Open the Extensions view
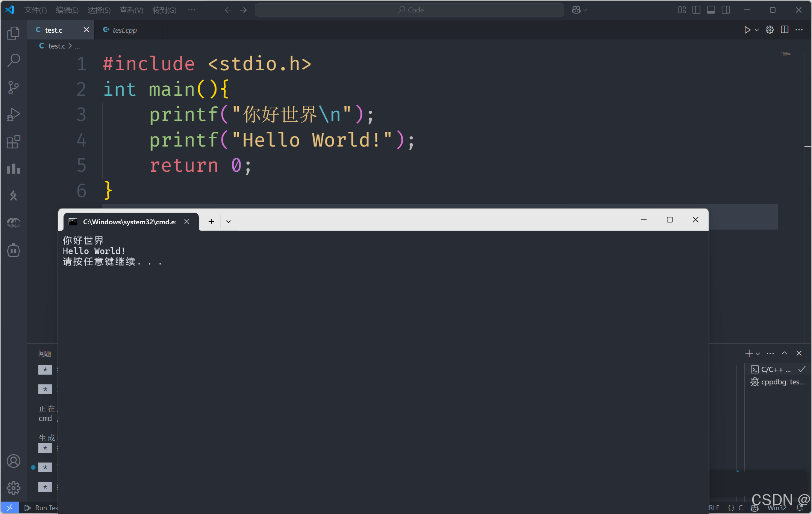Viewport: 812px width, 514px height. tap(14, 142)
